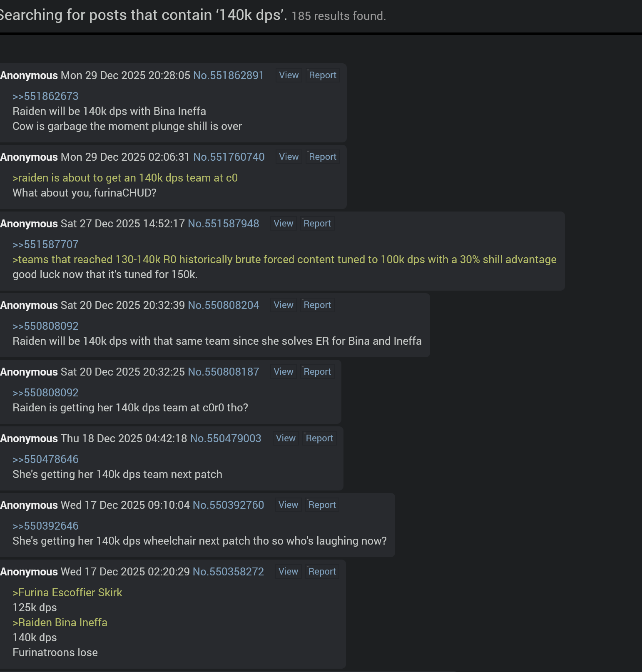Follow quote link >>550808092 in post No.550808187
Viewport: 642px width, 672px height.
[x=45, y=393]
